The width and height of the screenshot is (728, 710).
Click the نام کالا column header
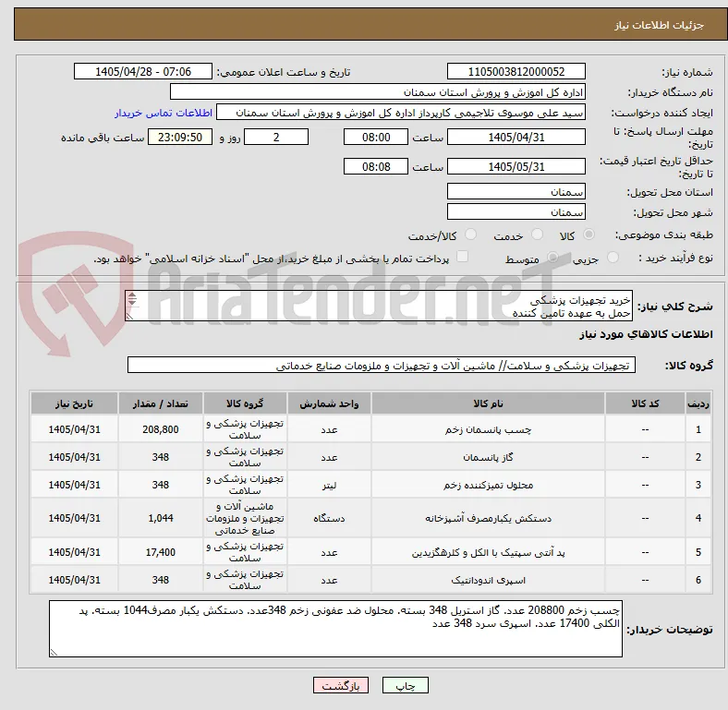488,403
